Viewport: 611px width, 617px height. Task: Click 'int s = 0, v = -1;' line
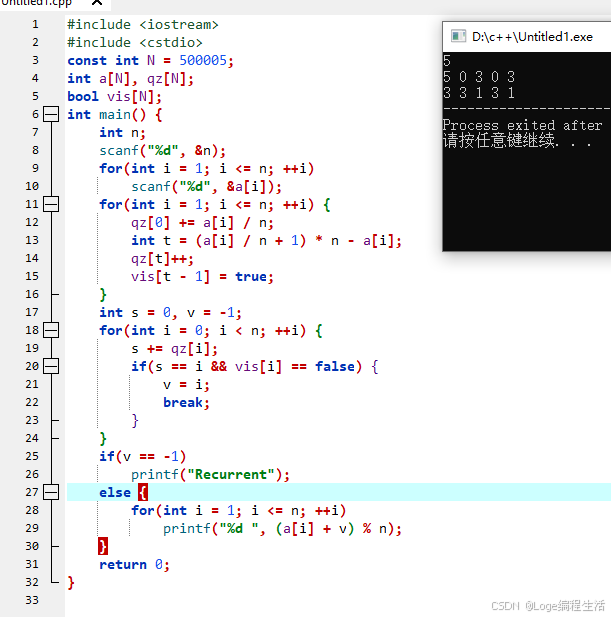tap(170, 313)
